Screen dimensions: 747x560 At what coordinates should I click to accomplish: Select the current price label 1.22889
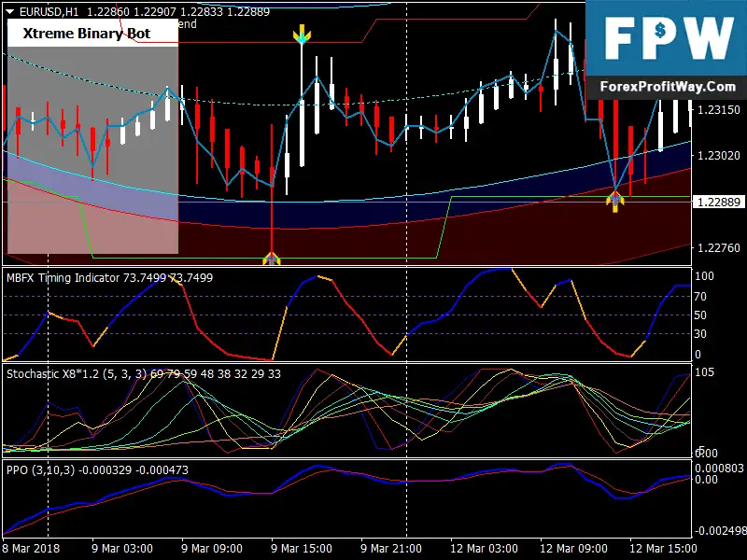tap(718, 202)
